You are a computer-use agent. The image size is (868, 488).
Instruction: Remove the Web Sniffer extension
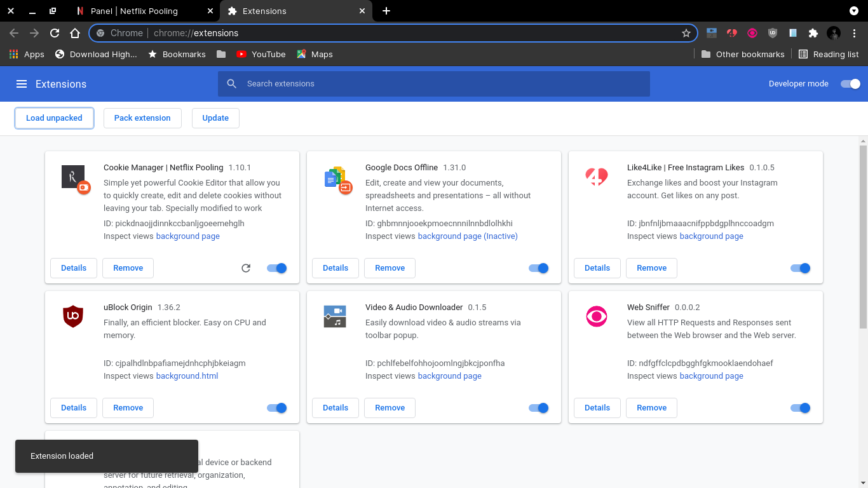click(x=652, y=408)
